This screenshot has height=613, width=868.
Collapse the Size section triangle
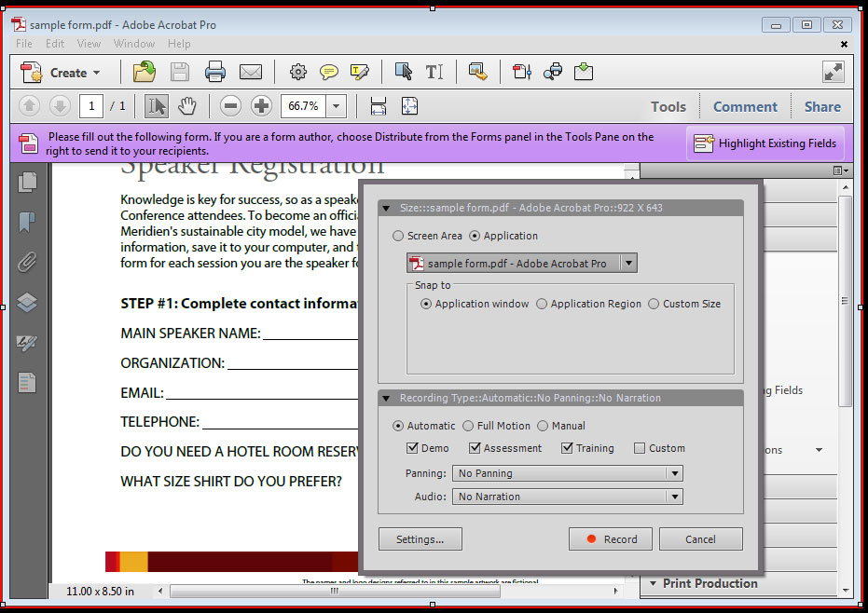pyautogui.click(x=386, y=209)
